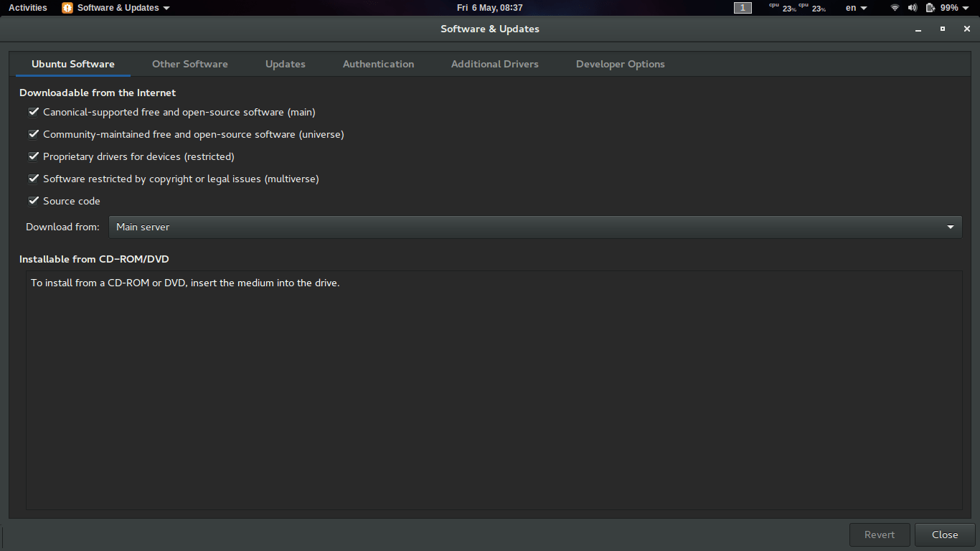Uncheck the Source code option
The image size is (980, 551).
(x=34, y=201)
